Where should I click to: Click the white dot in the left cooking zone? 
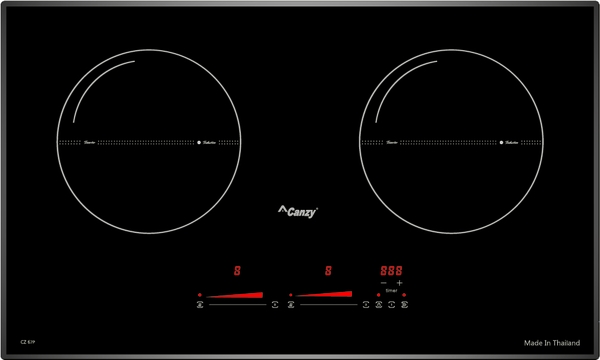point(199,142)
